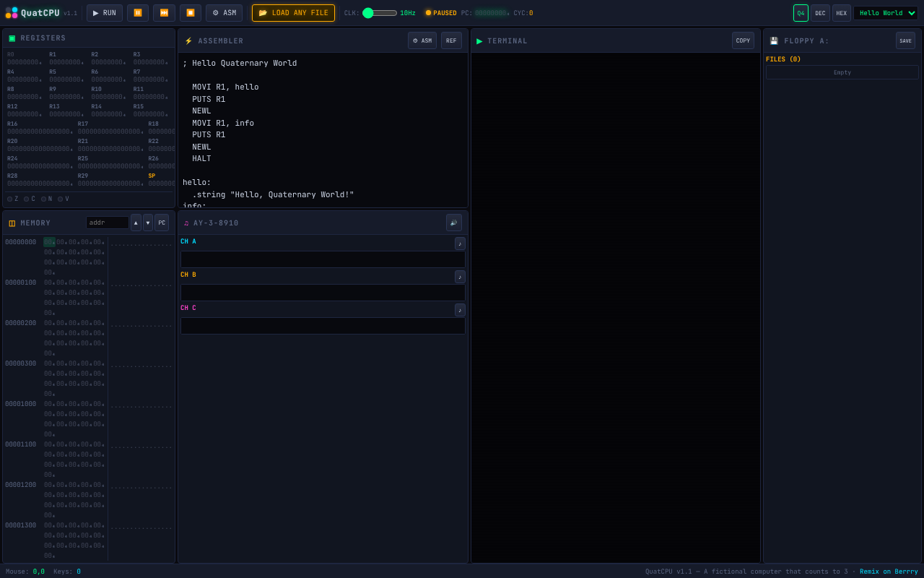Open the LOAD ANY FILE dialog
The height and width of the screenshot is (578, 924).
(293, 13)
